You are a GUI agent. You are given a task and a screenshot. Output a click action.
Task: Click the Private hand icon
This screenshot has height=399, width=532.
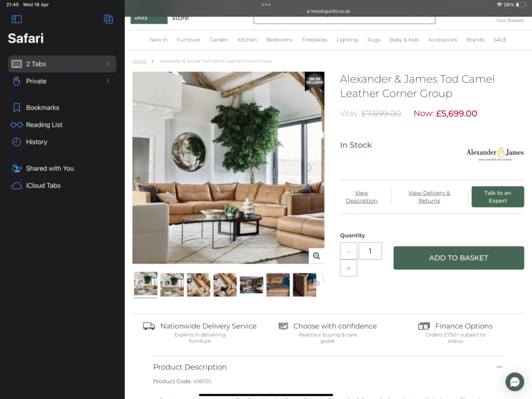(17, 81)
